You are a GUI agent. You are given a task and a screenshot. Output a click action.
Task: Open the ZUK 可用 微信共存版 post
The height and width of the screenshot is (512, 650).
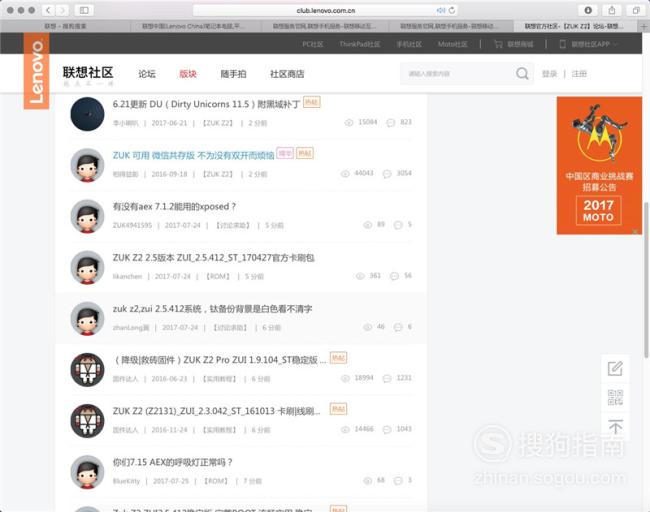tap(194, 155)
